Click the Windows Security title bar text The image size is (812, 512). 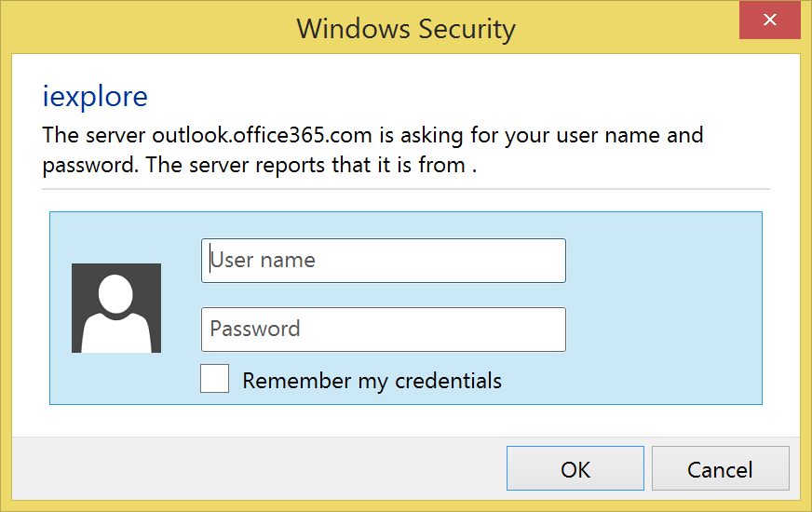405,28
